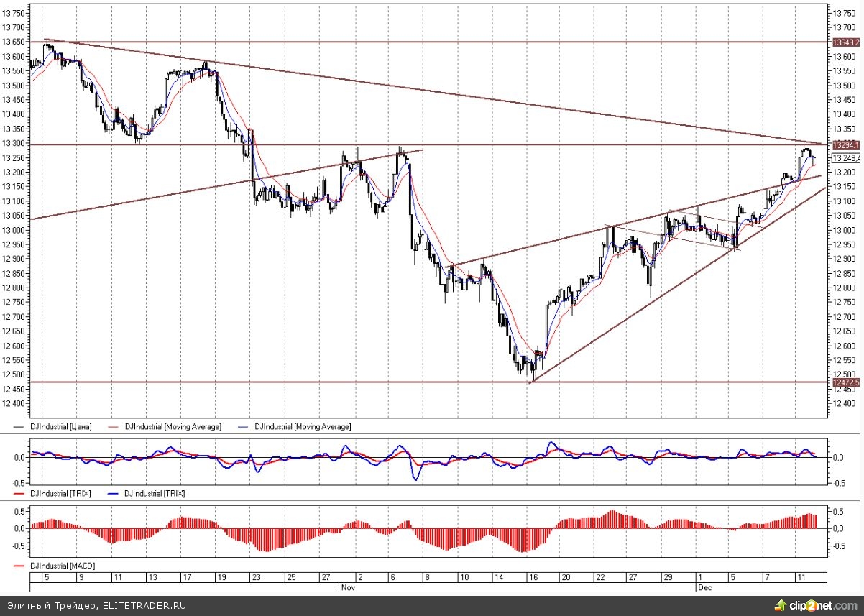Click date 23 on the time axis
Image resolution: width=864 pixels, height=616 pixels.
tap(257, 577)
